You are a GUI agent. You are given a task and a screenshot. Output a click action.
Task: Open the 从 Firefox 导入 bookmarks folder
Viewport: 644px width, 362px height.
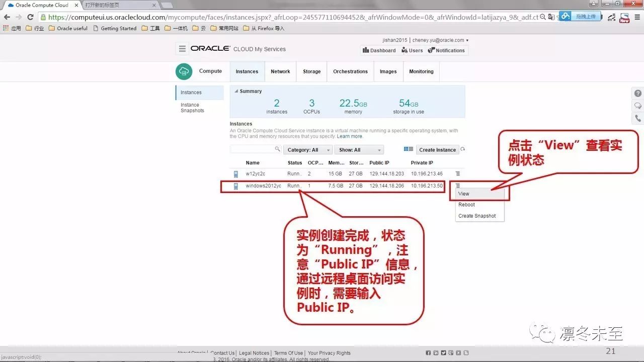pos(264,28)
